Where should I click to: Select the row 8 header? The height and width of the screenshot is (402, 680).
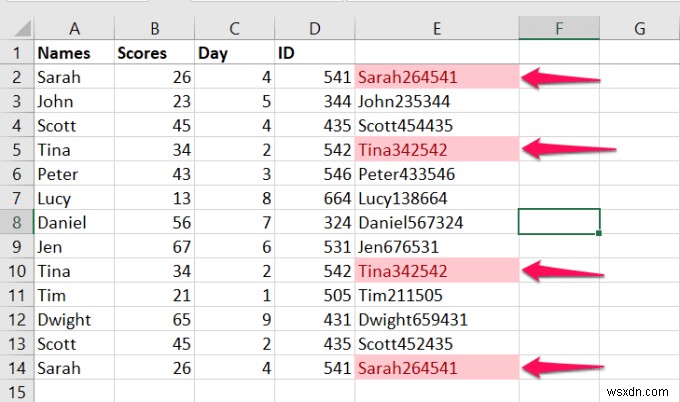(x=16, y=222)
